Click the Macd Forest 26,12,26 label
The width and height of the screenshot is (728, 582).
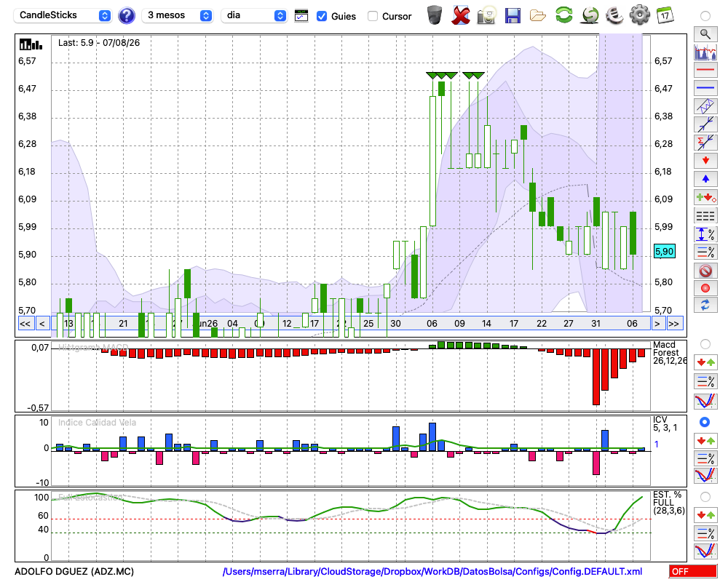[669, 353]
